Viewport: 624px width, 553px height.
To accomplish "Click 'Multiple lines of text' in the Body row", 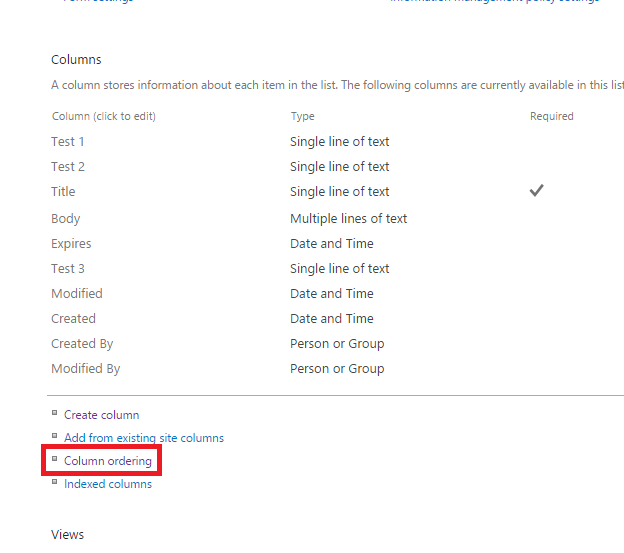I will (x=349, y=219).
